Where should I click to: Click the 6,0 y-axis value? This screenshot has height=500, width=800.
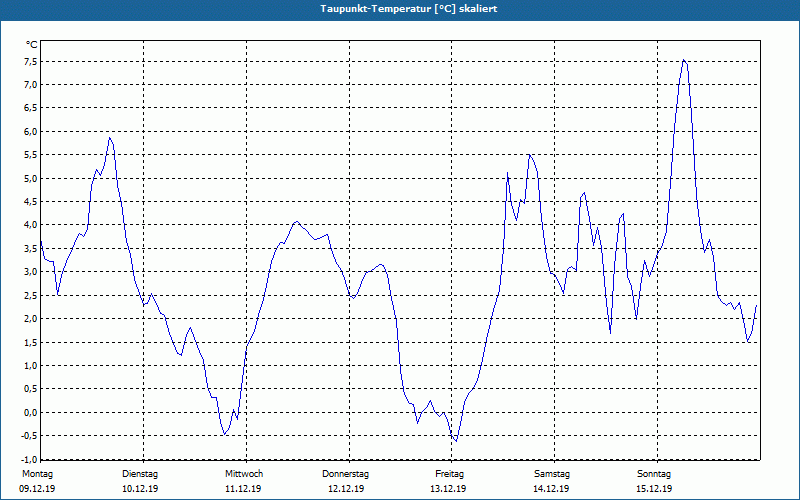pos(31,132)
